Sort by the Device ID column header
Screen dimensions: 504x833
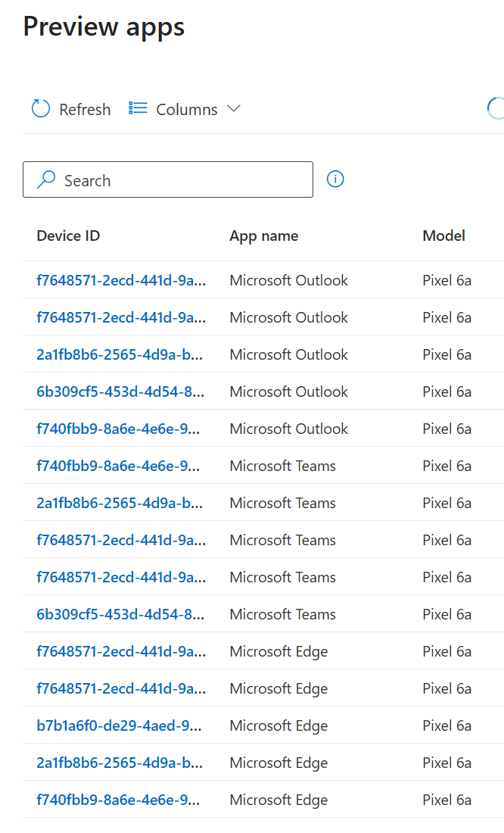click(x=68, y=236)
